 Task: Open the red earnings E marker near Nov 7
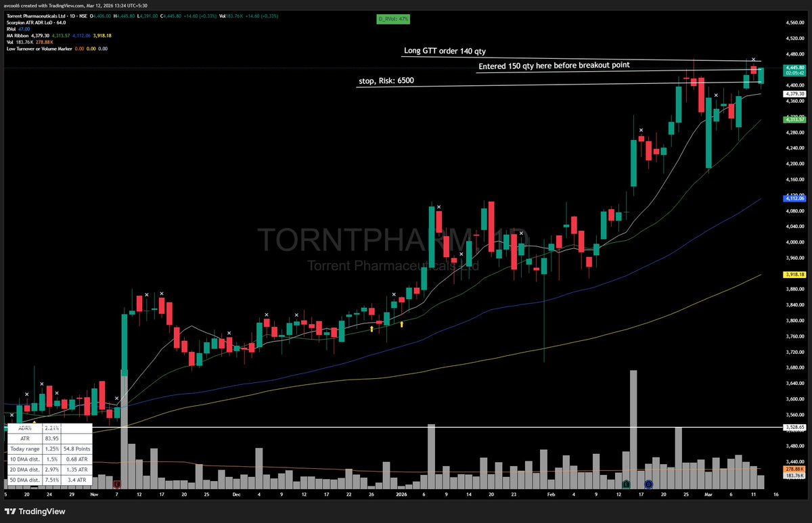tap(117, 484)
